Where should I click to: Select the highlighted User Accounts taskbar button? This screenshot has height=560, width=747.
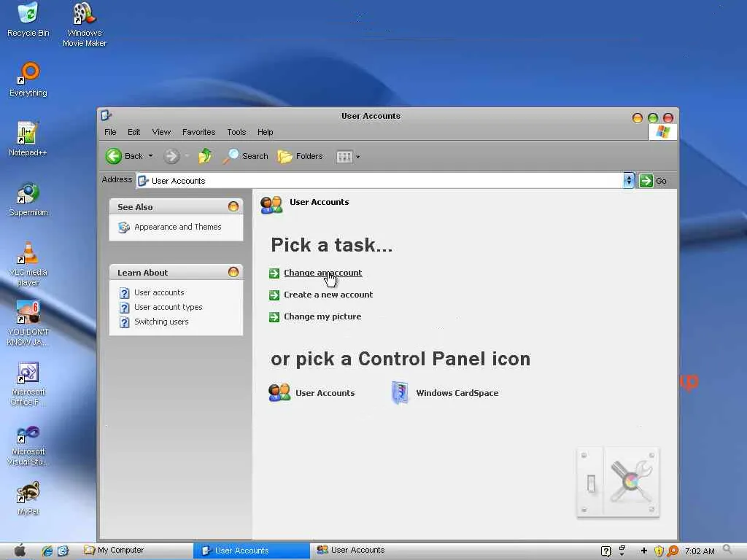click(252, 551)
